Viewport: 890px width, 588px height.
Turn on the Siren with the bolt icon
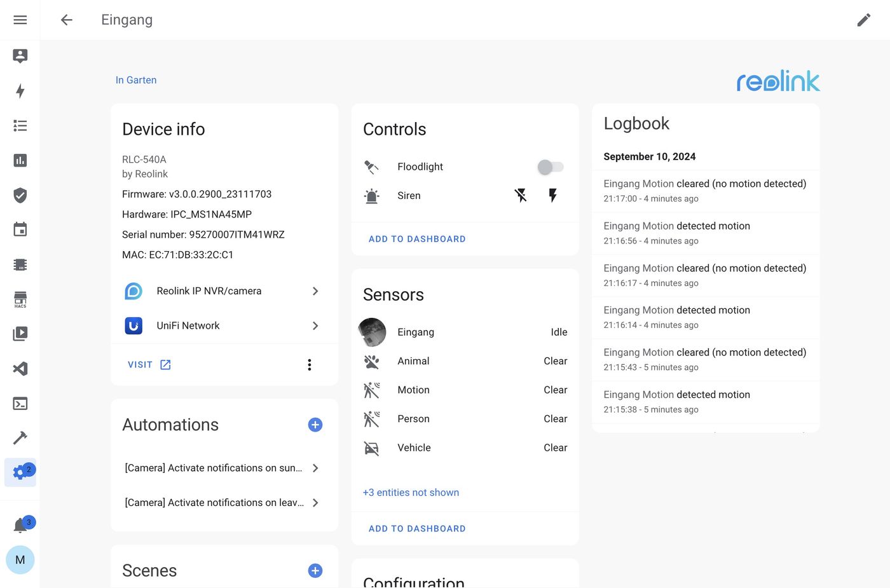click(x=552, y=195)
